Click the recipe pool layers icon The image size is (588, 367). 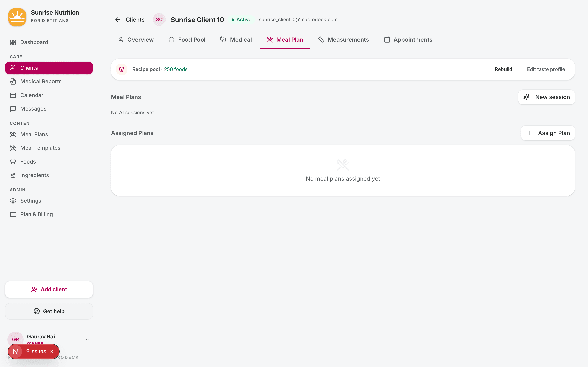click(122, 69)
